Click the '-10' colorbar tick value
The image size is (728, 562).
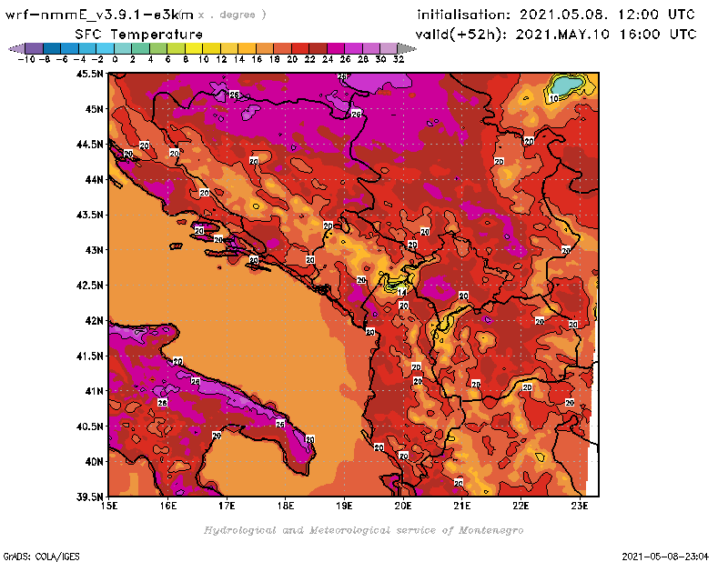click(26, 59)
